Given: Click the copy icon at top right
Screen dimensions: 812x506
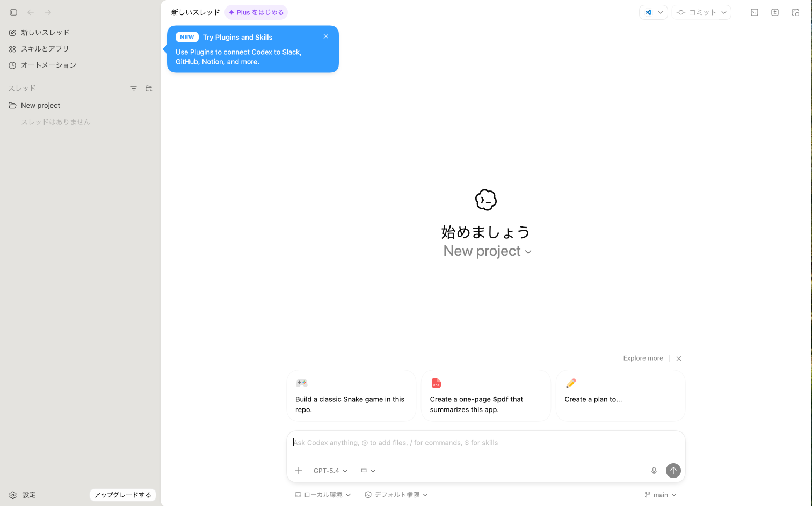Looking at the screenshot, I should coord(795,12).
